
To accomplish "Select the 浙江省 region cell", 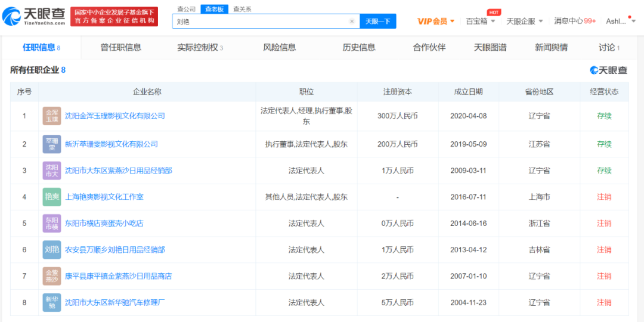I will pos(540,224).
